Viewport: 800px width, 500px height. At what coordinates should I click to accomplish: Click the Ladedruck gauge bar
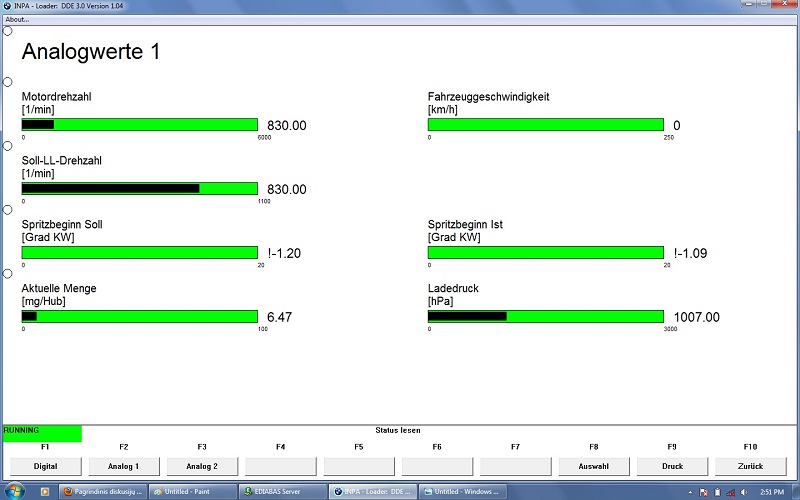[x=545, y=317]
